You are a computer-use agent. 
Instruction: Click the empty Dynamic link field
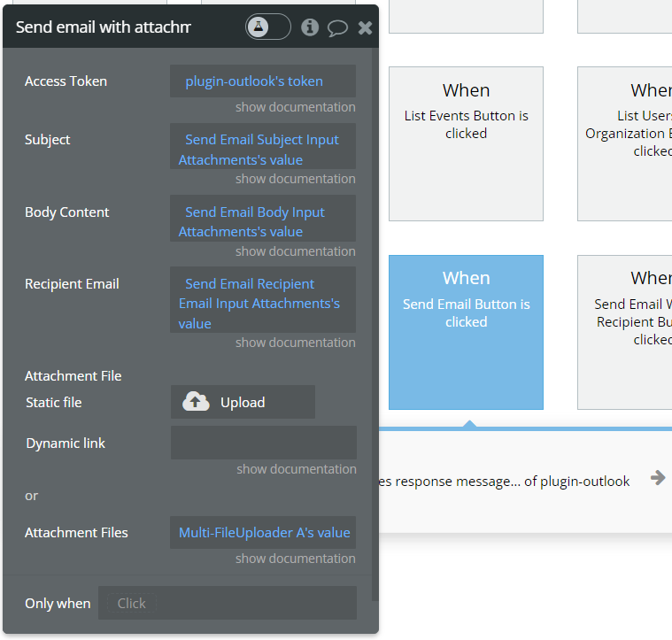click(263, 443)
